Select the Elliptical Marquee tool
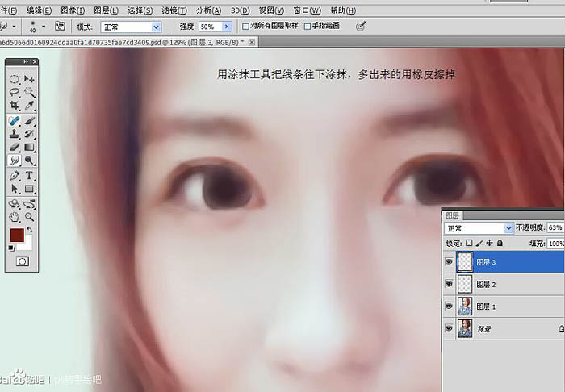 (x=14, y=79)
